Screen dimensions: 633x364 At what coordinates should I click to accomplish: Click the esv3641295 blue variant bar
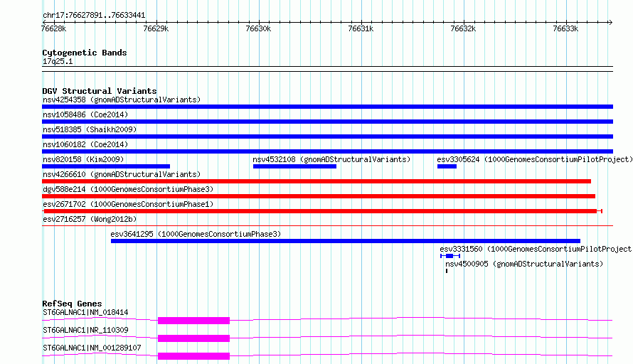click(x=346, y=241)
